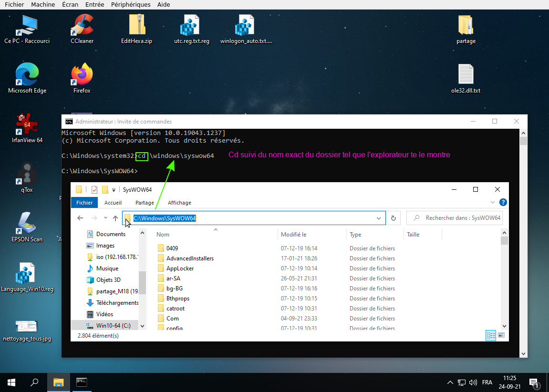
Task: Click the EPSON Scan desktop icon
Action: click(27, 224)
